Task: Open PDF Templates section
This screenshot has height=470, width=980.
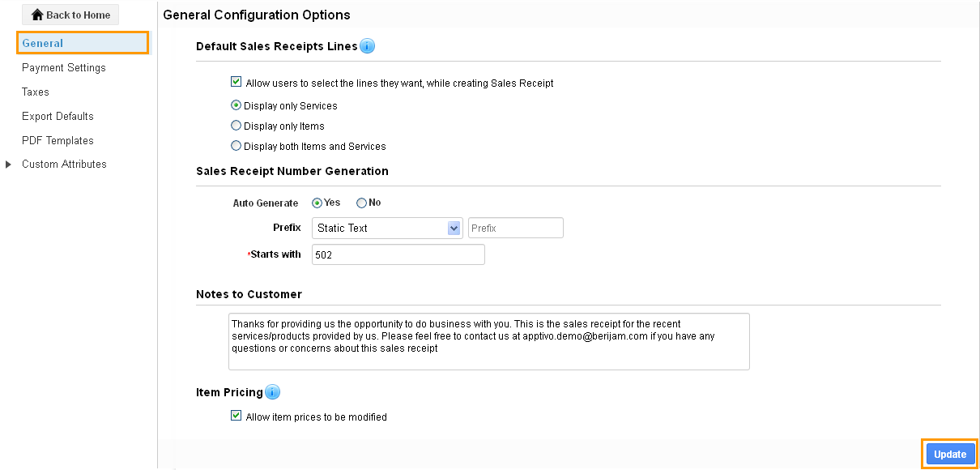Action: point(58,141)
